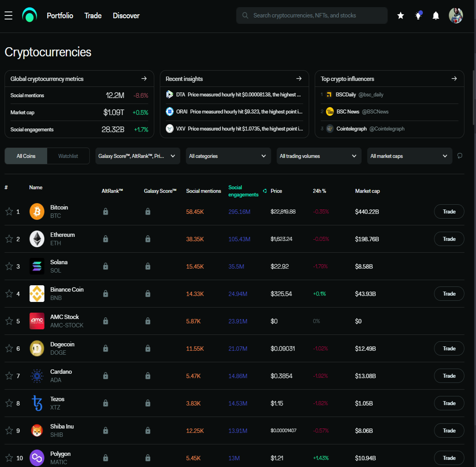The height and width of the screenshot is (467, 476).
Task: Toggle the watchlist star for Bitcoin
Action: [x=9, y=211]
